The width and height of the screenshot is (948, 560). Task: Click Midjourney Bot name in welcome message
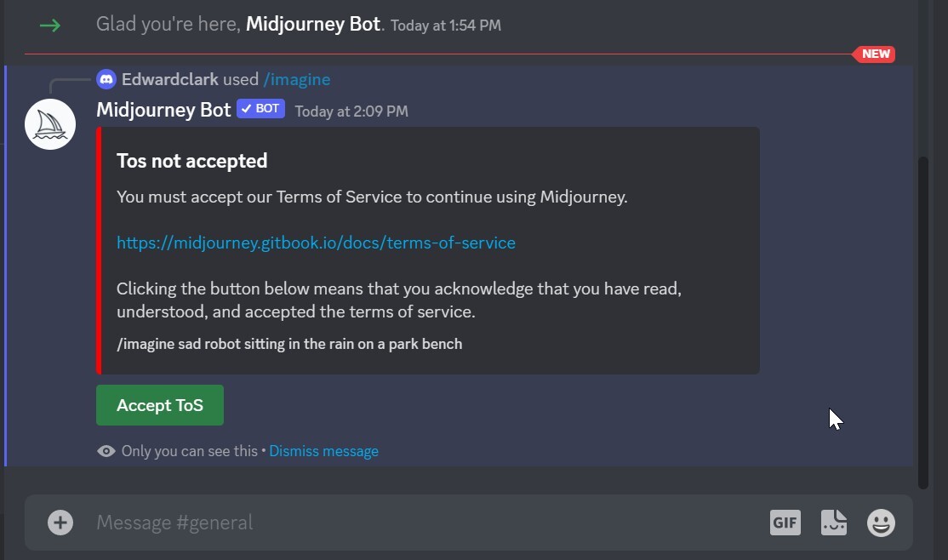click(312, 24)
